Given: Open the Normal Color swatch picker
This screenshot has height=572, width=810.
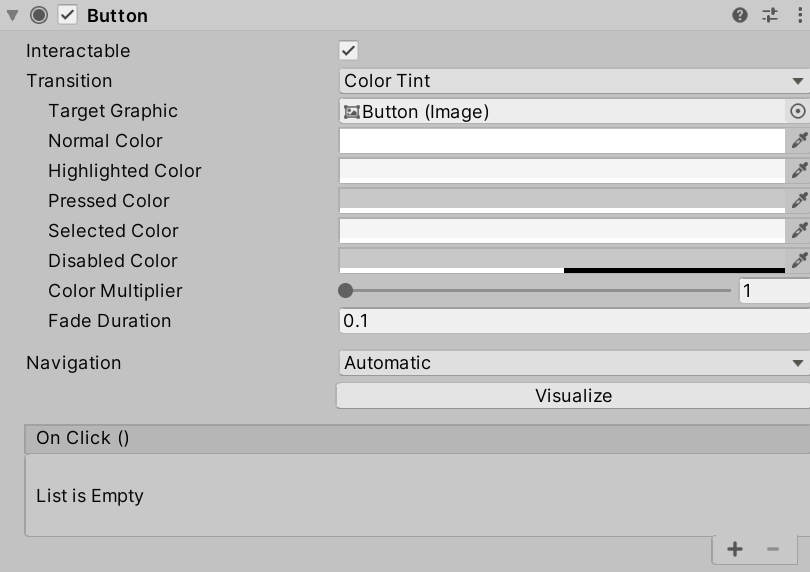Looking at the screenshot, I should (x=562, y=141).
